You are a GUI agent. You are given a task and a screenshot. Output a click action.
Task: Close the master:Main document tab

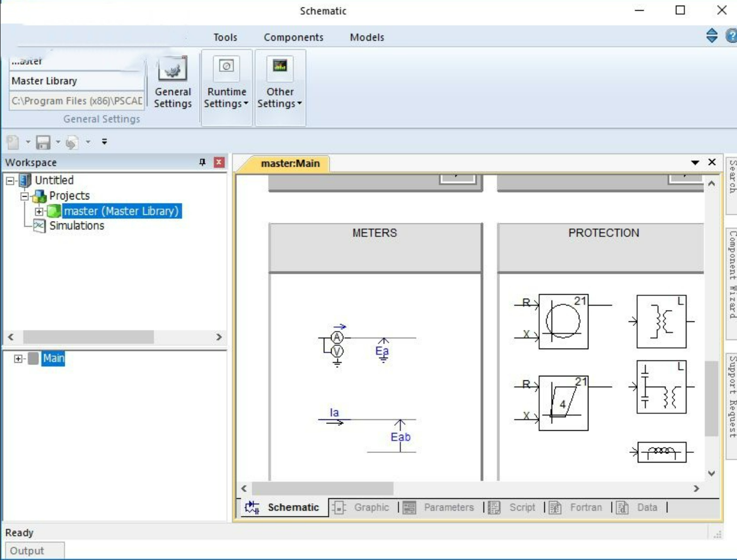point(712,162)
